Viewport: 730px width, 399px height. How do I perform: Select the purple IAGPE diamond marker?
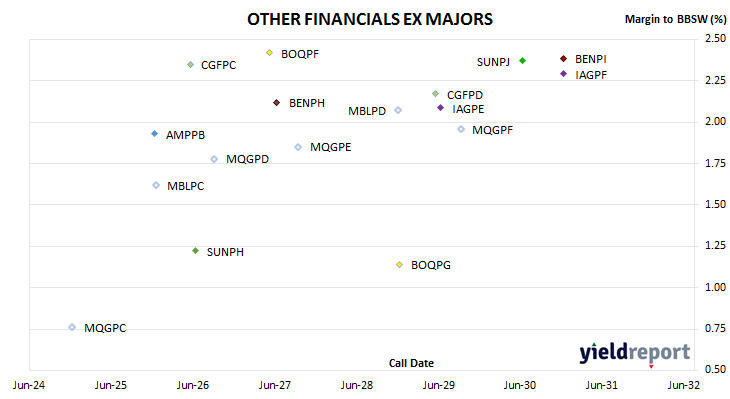click(x=440, y=108)
